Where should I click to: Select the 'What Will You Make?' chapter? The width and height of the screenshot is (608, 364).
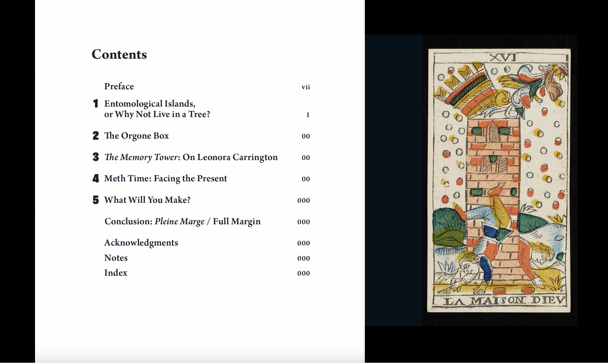point(147,200)
